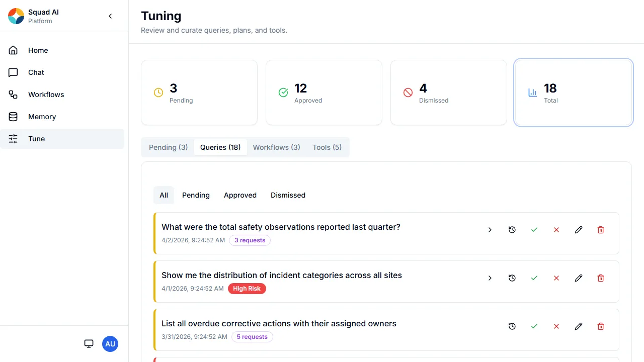
Task: Click the Memory database icon
Action: (x=13, y=117)
